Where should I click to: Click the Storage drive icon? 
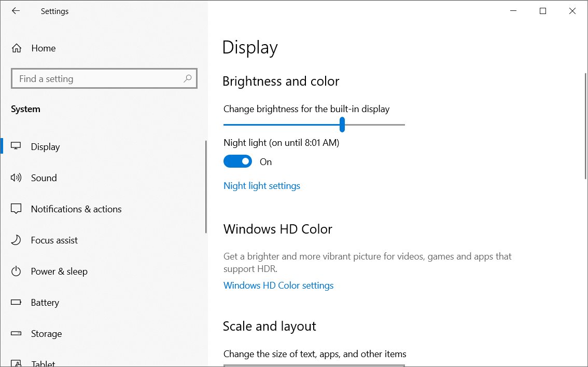click(16, 333)
